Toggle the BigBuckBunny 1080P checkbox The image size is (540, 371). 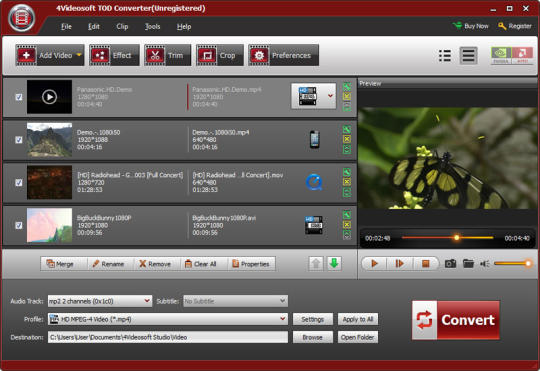coord(19,225)
